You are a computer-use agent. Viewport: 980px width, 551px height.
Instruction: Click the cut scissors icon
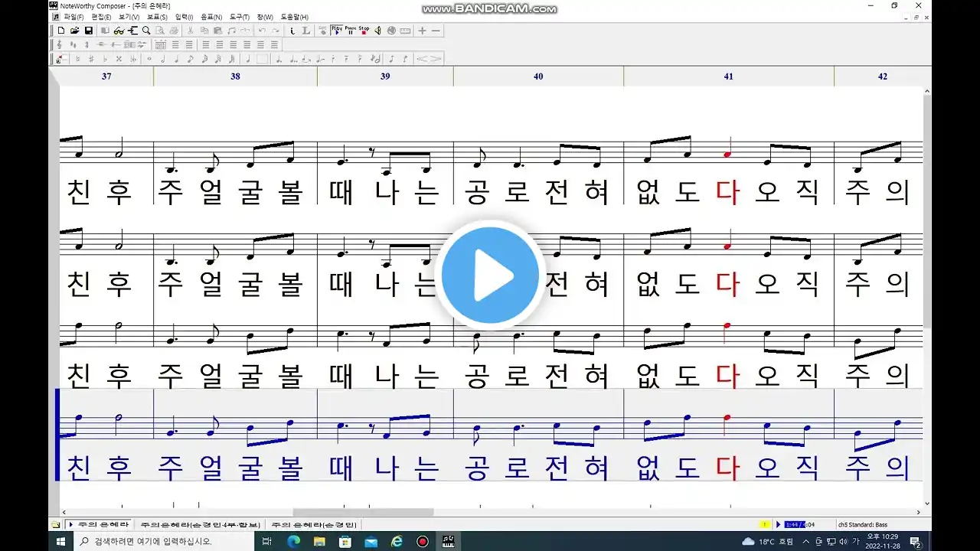(191, 31)
